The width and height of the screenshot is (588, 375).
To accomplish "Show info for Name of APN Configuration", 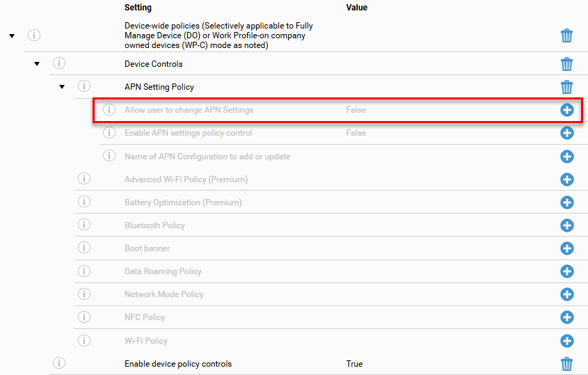I will point(109,156).
